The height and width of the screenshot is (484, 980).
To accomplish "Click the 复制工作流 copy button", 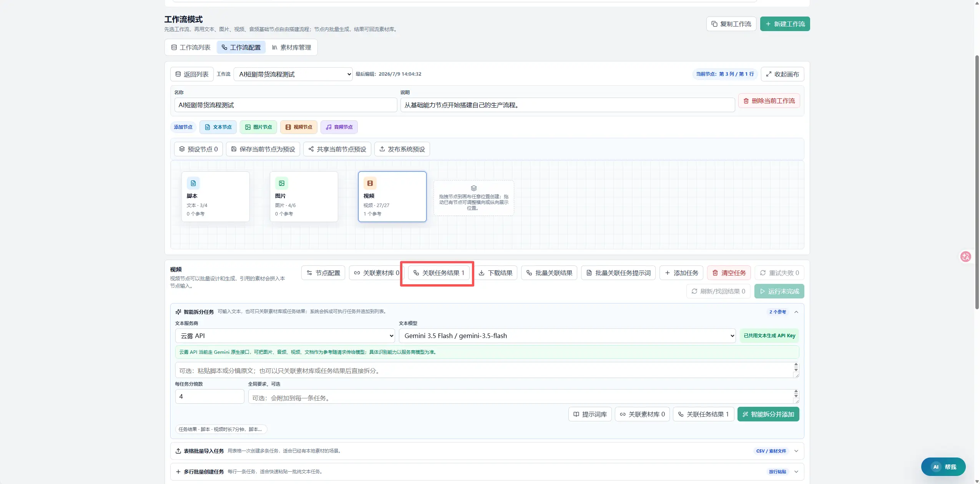I will (x=731, y=24).
